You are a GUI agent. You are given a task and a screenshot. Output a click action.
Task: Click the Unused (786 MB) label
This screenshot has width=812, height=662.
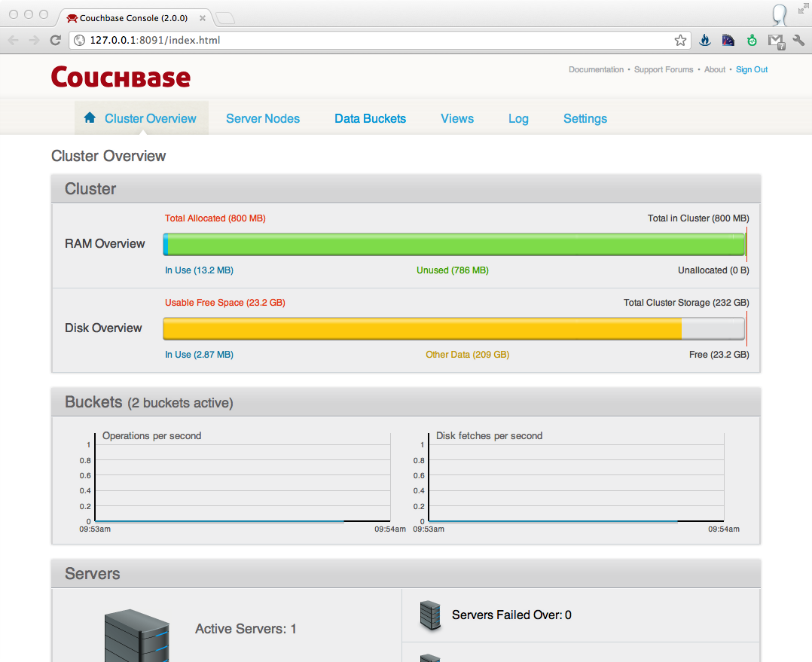pos(453,270)
